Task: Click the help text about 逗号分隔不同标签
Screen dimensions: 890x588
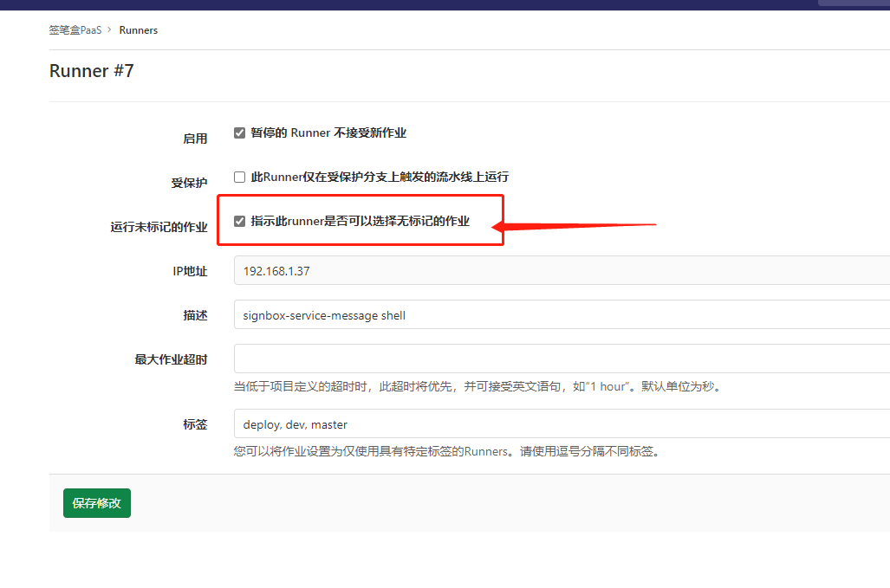Action: (x=448, y=451)
